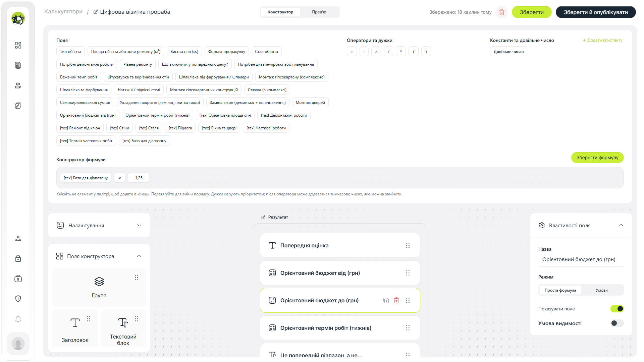Open the billing icon in the left sidebar

point(18,279)
